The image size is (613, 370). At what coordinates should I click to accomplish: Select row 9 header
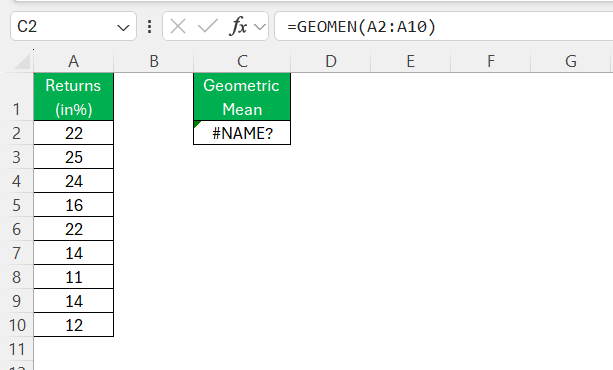(x=16, y=301)
